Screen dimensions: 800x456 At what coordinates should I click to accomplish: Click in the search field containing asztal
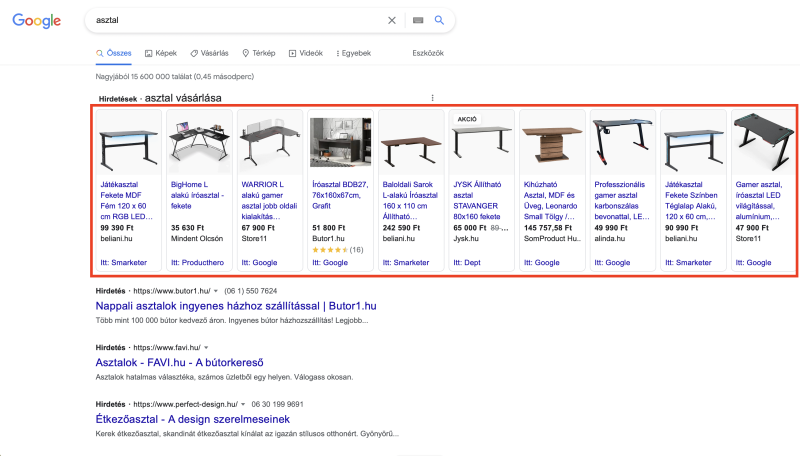[230, 20]
